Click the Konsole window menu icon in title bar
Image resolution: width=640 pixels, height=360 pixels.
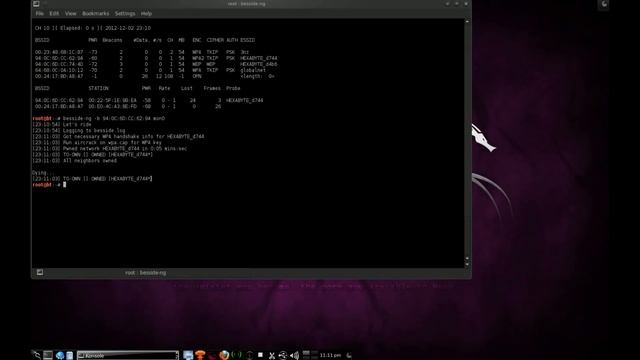[x=36, y=4]
